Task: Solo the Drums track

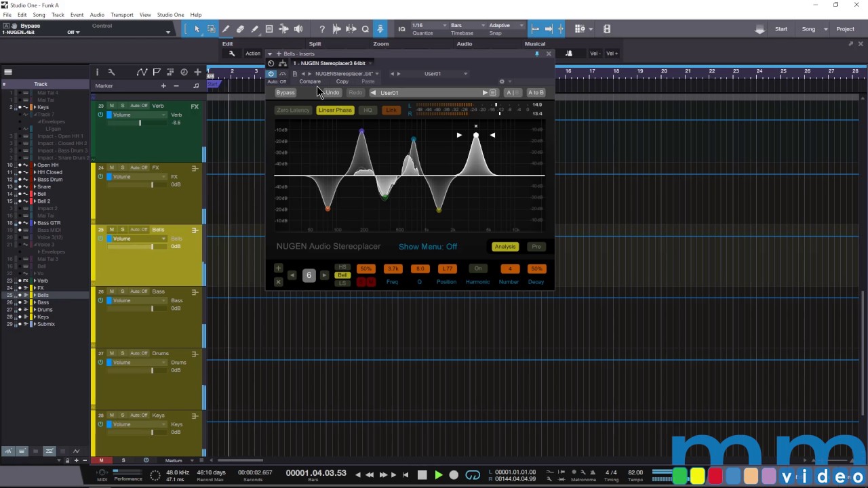Action: 122,353
